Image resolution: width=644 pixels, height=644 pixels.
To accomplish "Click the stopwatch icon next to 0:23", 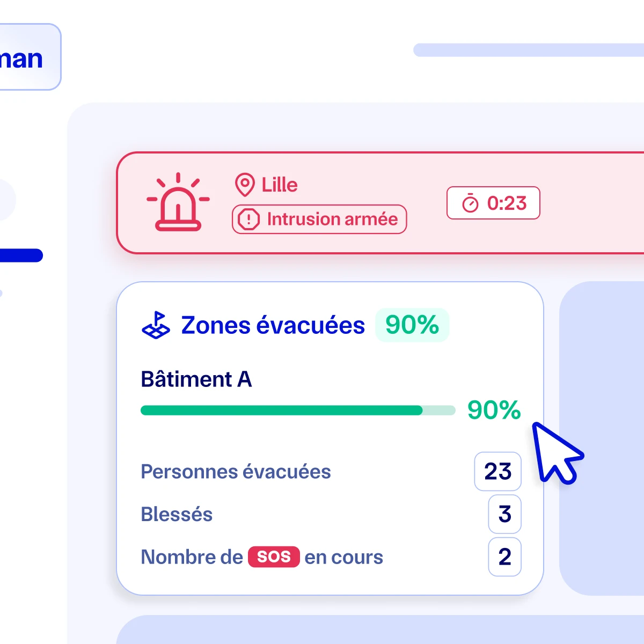I will [x=470, y=203].
